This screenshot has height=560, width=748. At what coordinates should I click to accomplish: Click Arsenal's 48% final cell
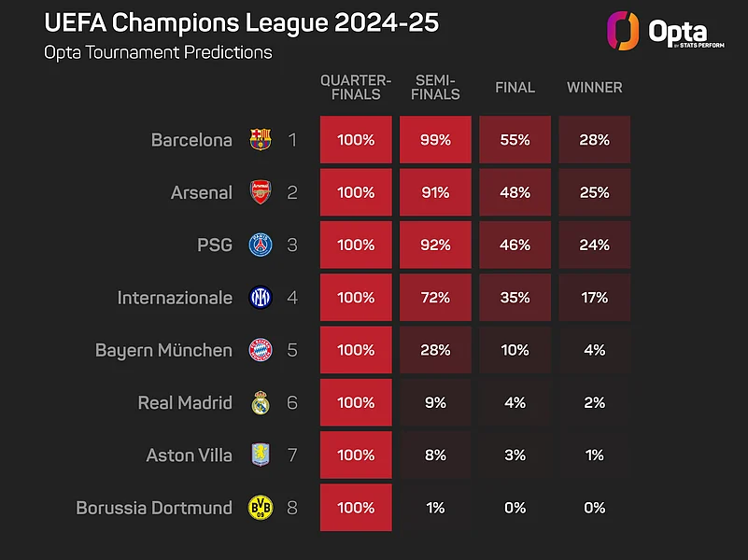(x=515, y=192)
